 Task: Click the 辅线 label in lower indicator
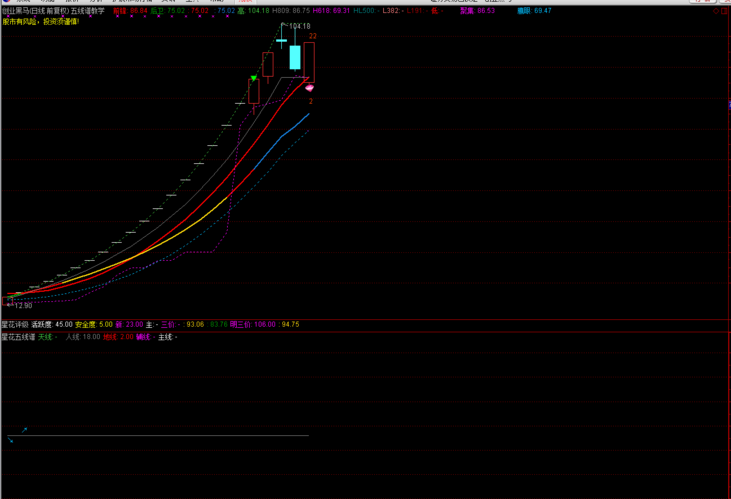pos(143,337)
